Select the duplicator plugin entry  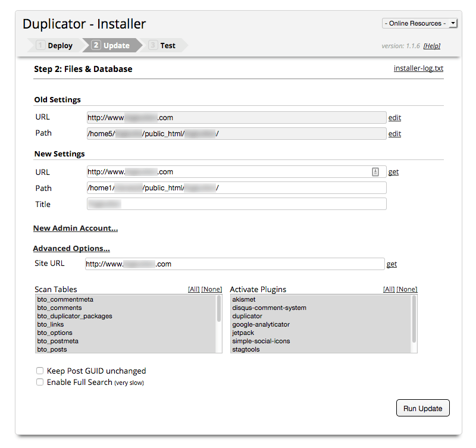(321, 316)
